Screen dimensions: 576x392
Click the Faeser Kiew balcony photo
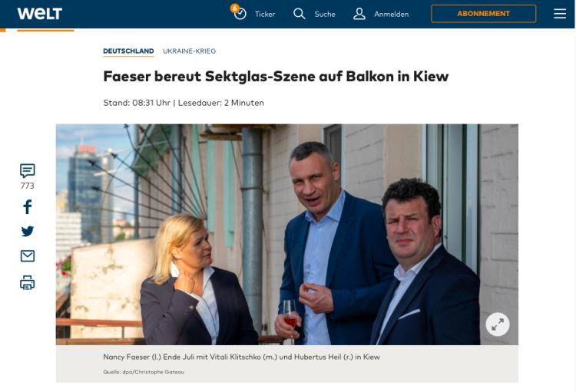point(287,234)
